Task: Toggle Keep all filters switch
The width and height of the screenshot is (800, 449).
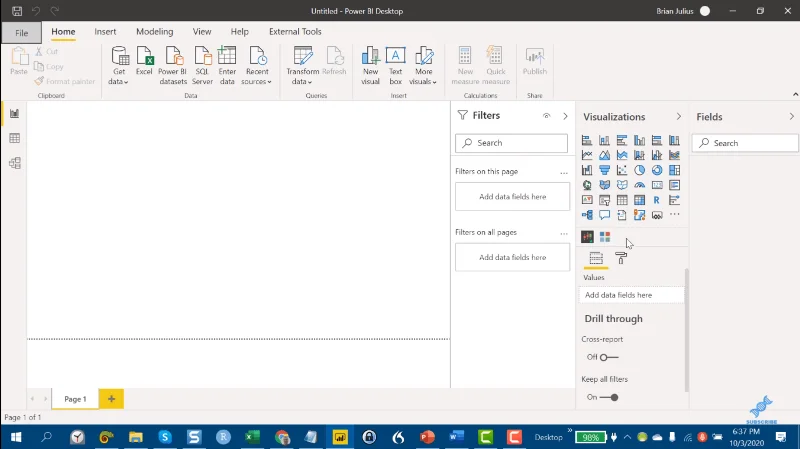Action: (x=609, y=397)
